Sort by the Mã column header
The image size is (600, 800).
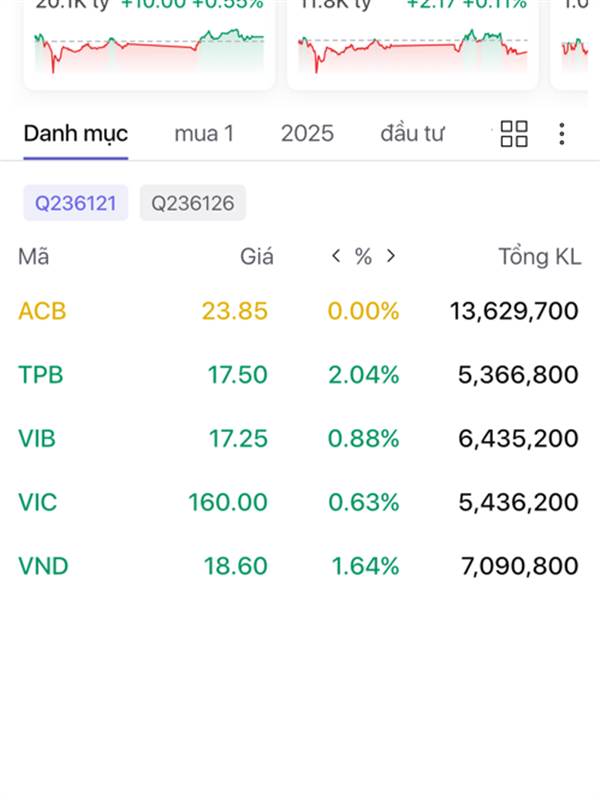coord(34,256)
